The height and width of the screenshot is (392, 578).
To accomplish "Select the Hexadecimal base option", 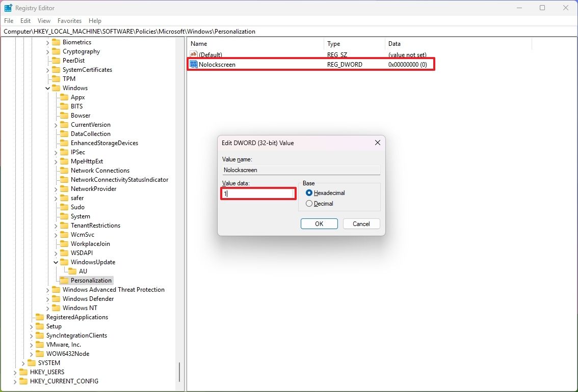I will [x=310, y=193].
